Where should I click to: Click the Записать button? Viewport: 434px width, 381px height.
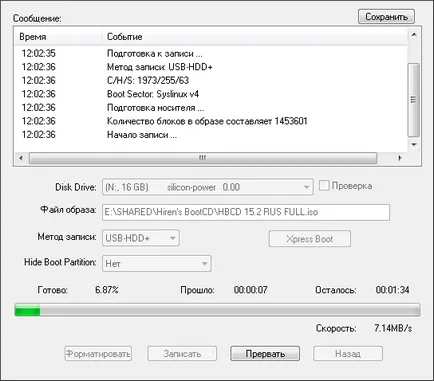182,353
